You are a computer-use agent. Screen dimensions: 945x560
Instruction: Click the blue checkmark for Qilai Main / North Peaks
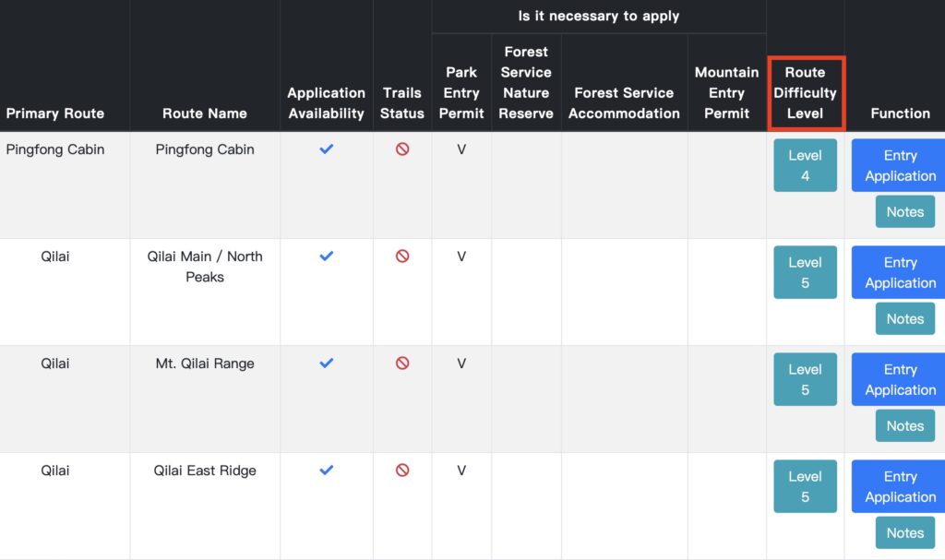click(326, 256)
